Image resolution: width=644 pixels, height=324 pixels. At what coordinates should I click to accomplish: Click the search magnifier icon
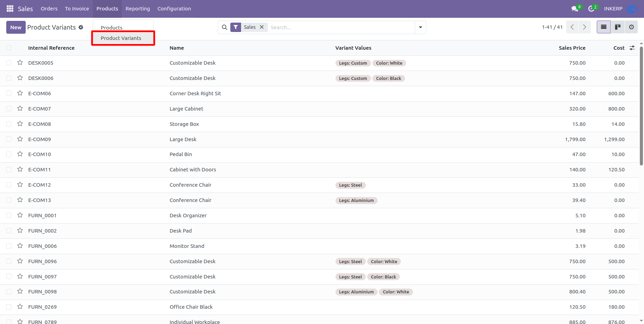pyautogui.click(x=224, y=27)
